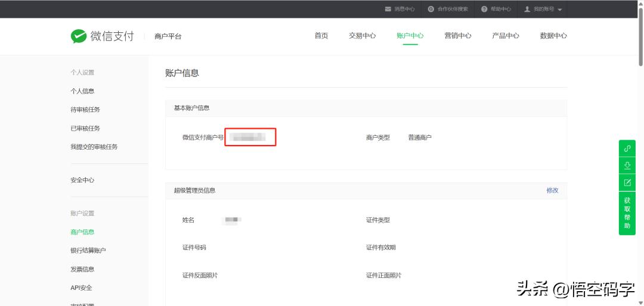Click the question mark 帮助中心 icon
Viewport: 644px width, 306px height.
coord(485,9)
